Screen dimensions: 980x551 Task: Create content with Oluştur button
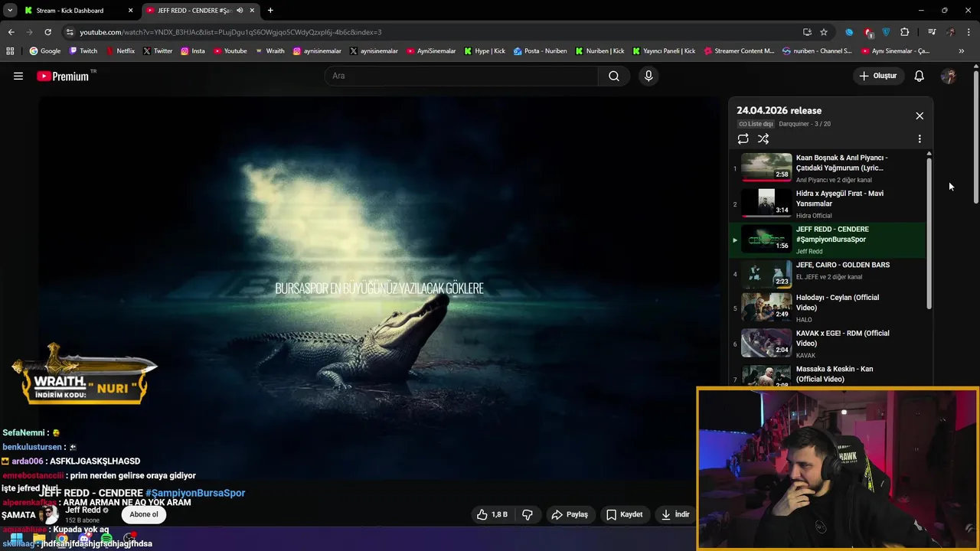877,76
